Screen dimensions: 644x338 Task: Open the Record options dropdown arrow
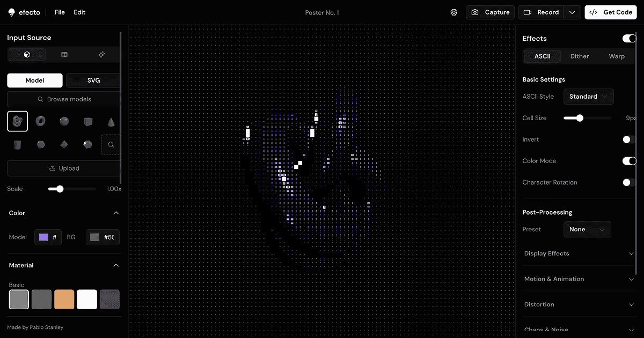pyautogui.click(x=573, y=12)
